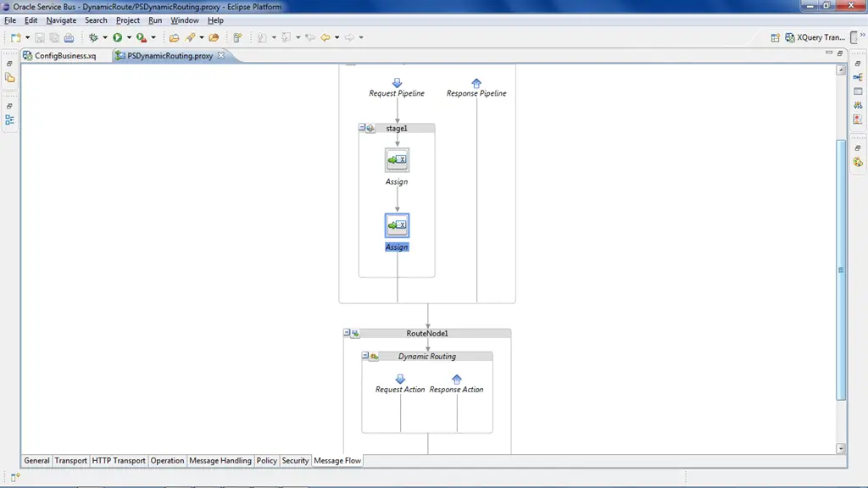Click the Last Edit Location icon
This screenshot has width=868, height=488.
tap(310, 37)
